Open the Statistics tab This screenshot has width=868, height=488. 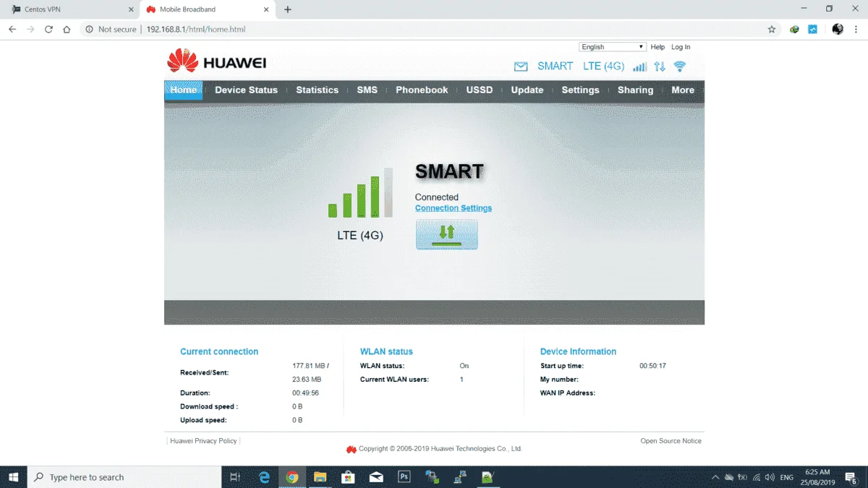click(317, 90)
